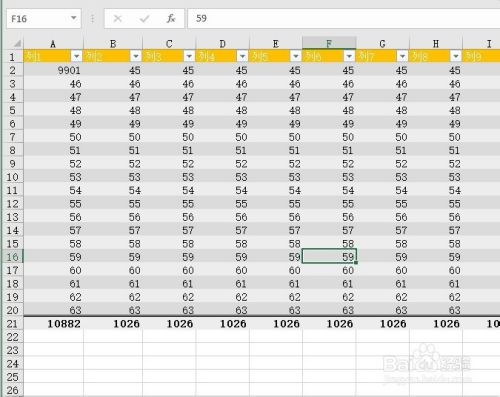The image size is (500, 397).
Task: Click cell A2 containing 9901
Action: [x=53, y=70]
